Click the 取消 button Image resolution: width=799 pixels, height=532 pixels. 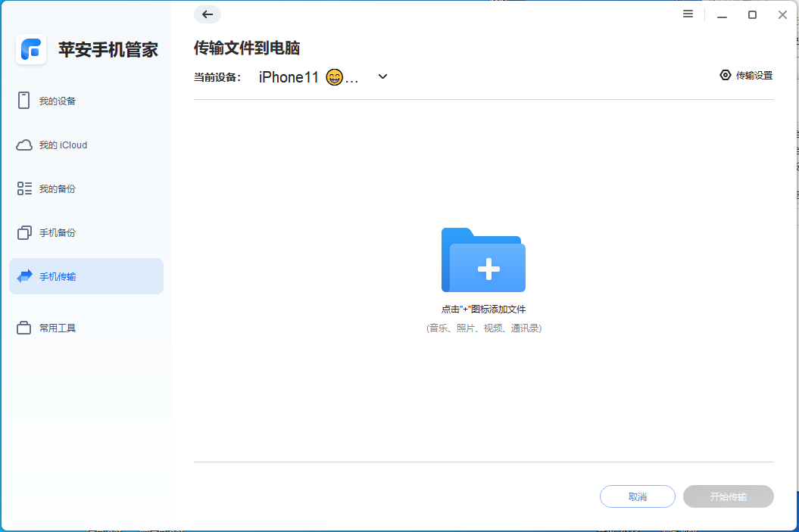tap(637, 496)
